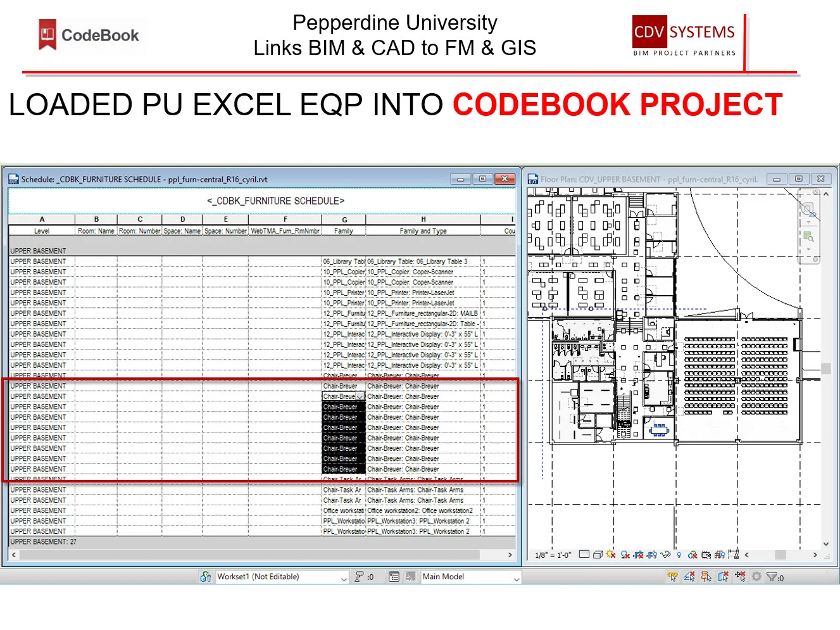The width and height of the screenshot is (840, 630).
Task: Click the Family and Type header cell
Action: (423, 231)
